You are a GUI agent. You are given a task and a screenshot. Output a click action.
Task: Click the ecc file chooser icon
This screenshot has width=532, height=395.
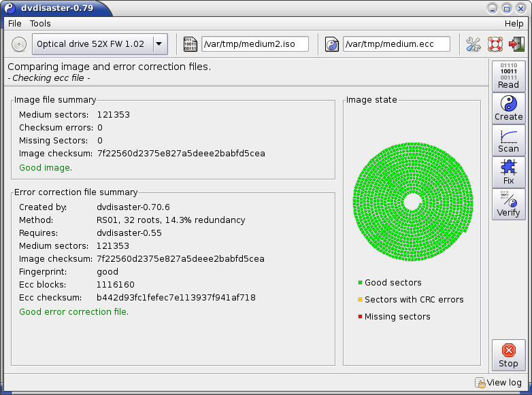click(x=332, y=44)
